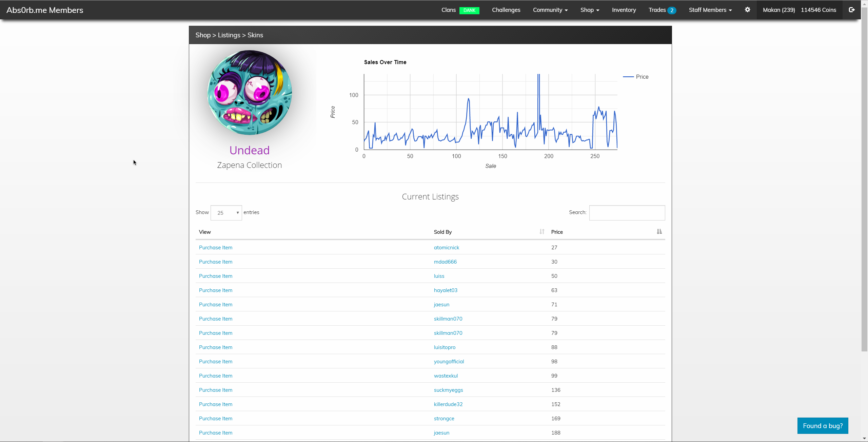Screen dimensions: 868x442
Task: Purchase the item sold by luiss
Action: 216,276
